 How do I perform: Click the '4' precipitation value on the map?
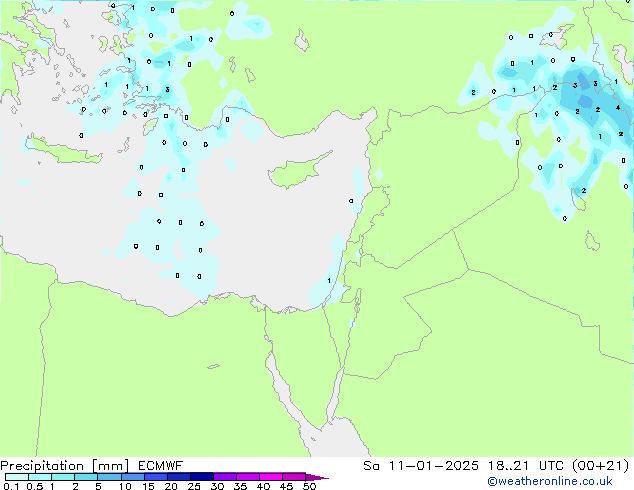coord(618,108)
